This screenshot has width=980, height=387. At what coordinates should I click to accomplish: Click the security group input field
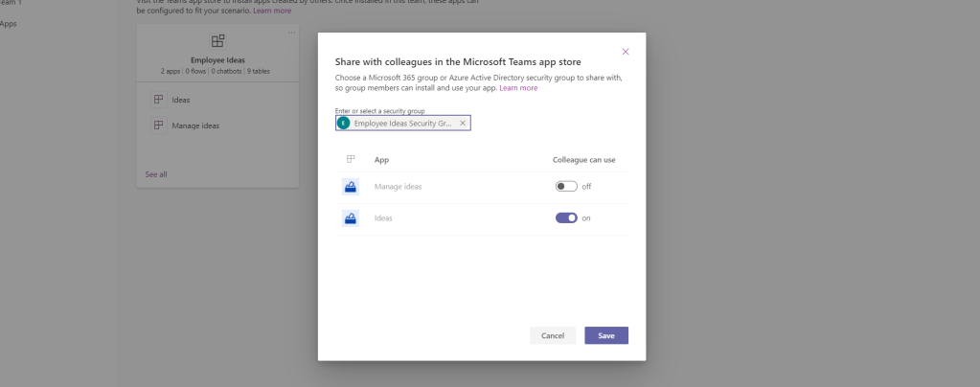[x=402, y=124]
